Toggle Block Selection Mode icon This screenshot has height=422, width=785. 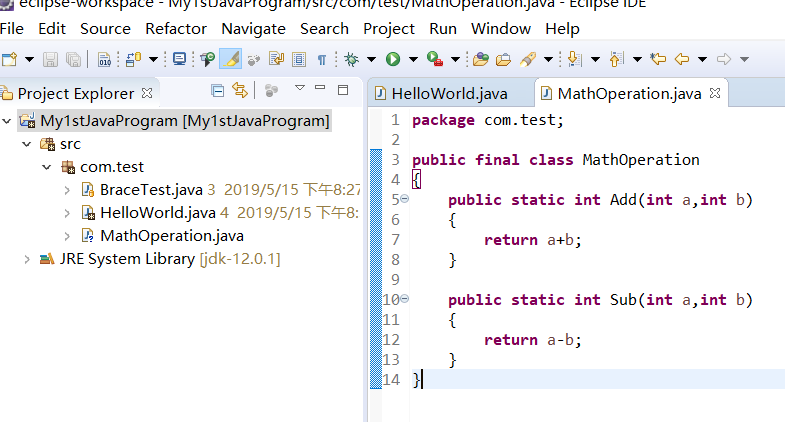[x=299, y=59]
